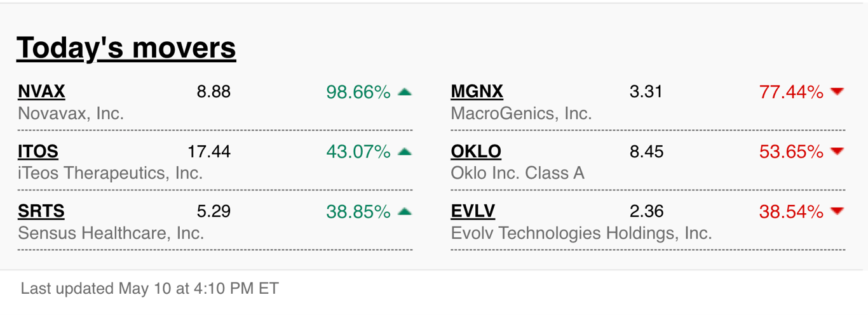
Task: Click the green up arrow beside SRTS
Action: [405, 211]
